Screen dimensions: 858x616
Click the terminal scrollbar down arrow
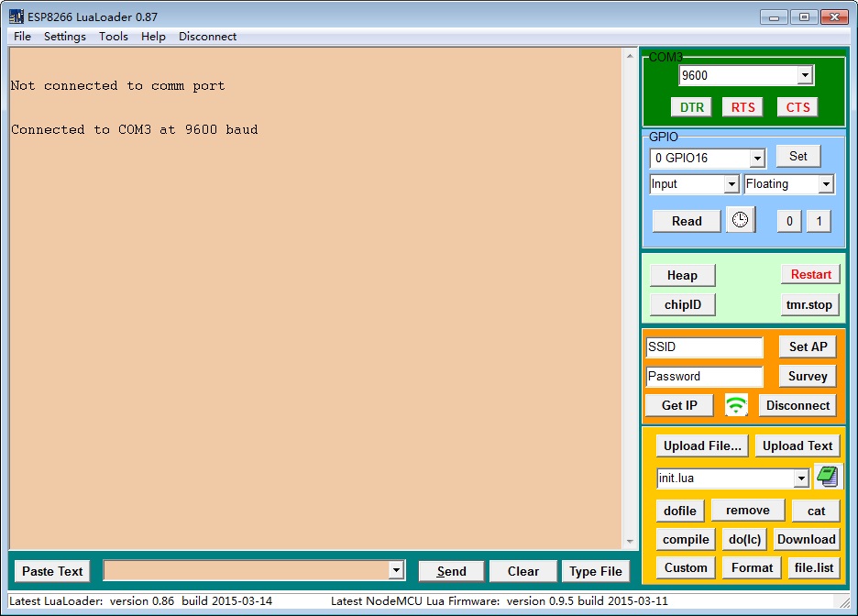click(x=629, y=541)
